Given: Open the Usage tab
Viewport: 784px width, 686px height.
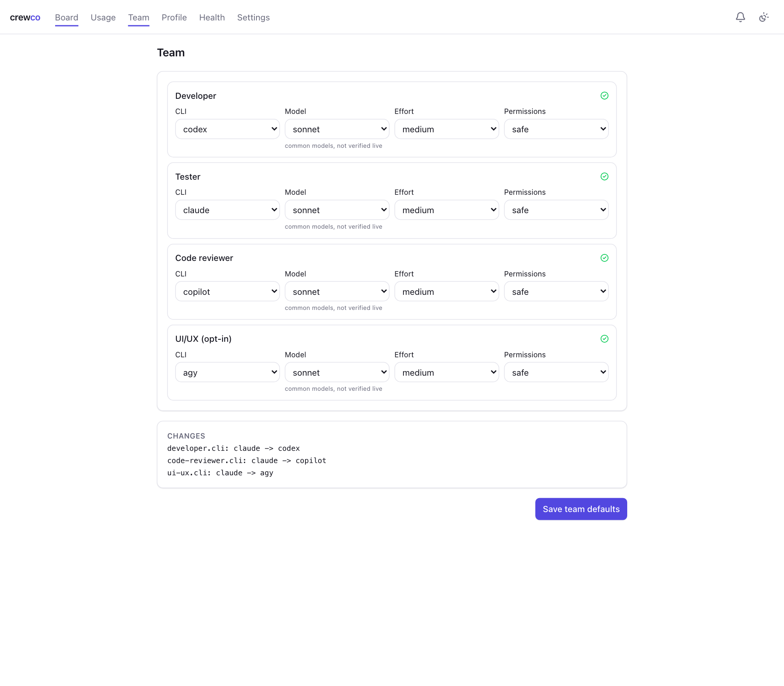Looking at the screenshot, I should 103,18.
